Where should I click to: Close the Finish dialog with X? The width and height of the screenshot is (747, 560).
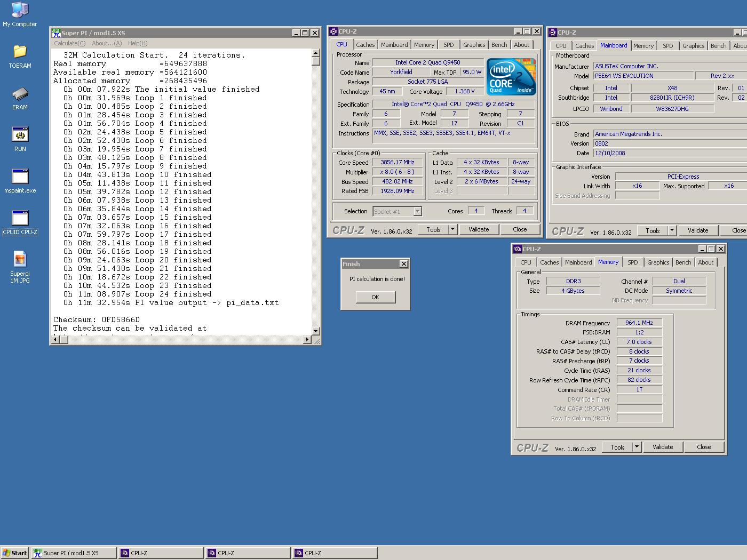pyautogui.click(x=404, y=263)
